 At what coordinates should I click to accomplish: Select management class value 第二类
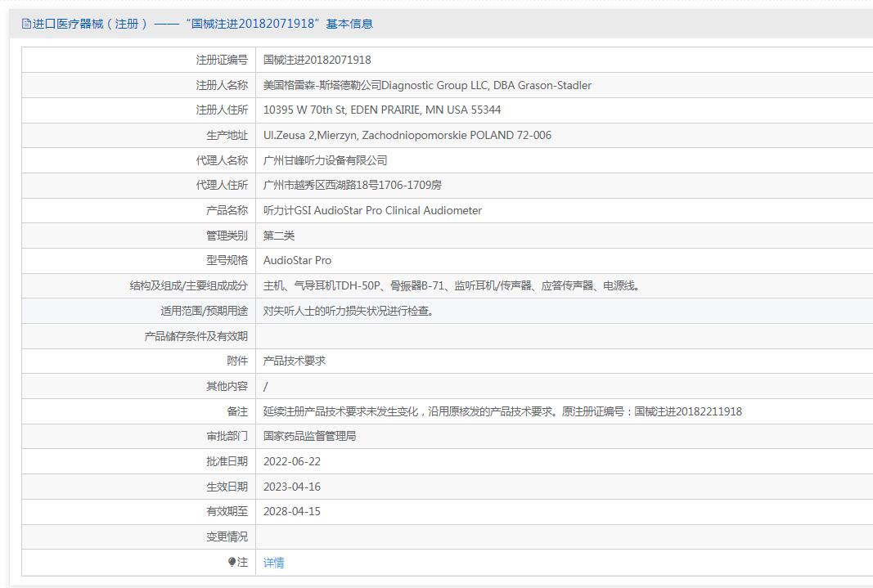(279, 236)
